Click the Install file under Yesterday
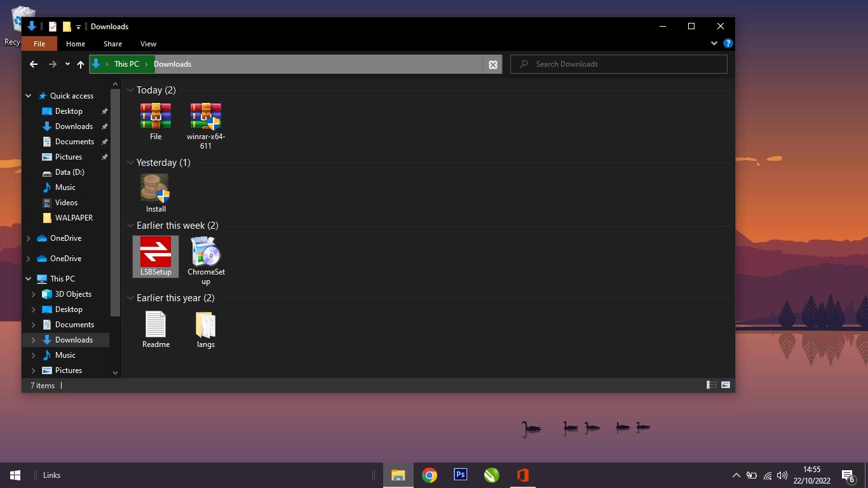This screenshot has height=488, width=868. [156, 189]
